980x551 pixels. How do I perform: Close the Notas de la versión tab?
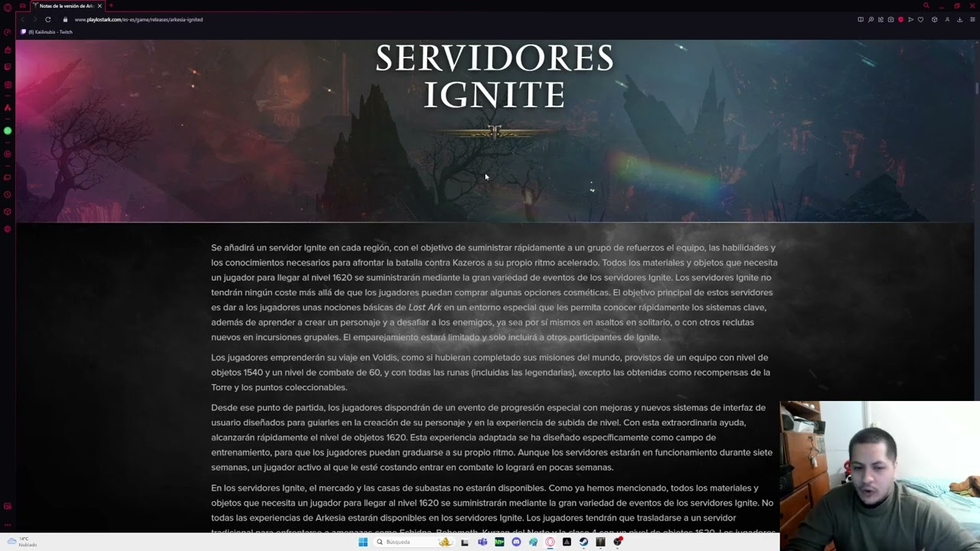[100, 5]
